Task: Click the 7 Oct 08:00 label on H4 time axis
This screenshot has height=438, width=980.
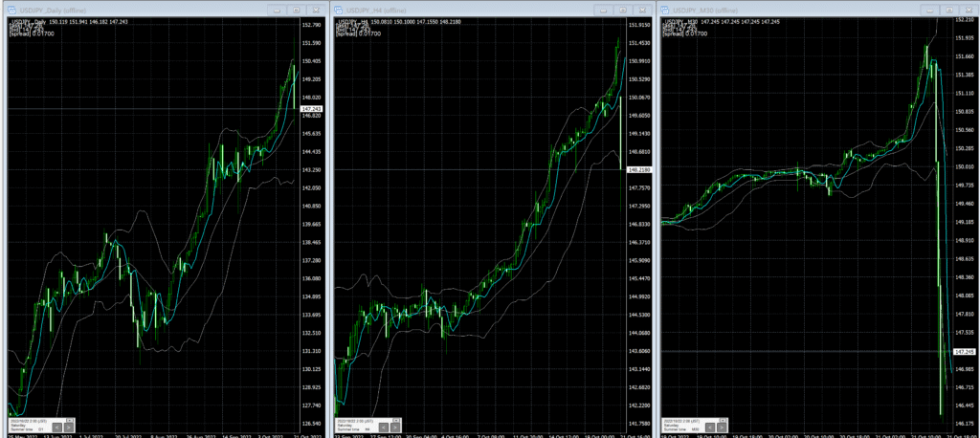Action: coord(491,435)
